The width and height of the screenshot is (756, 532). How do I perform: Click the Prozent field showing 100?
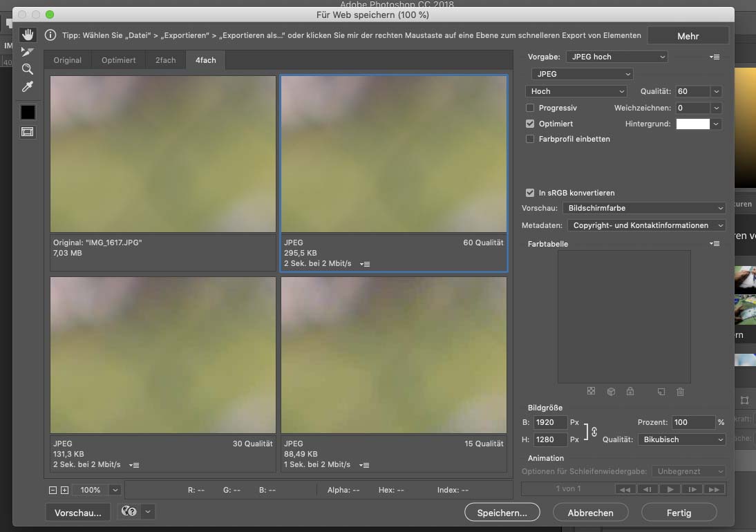pyautogui.click(x=693, y=422)
